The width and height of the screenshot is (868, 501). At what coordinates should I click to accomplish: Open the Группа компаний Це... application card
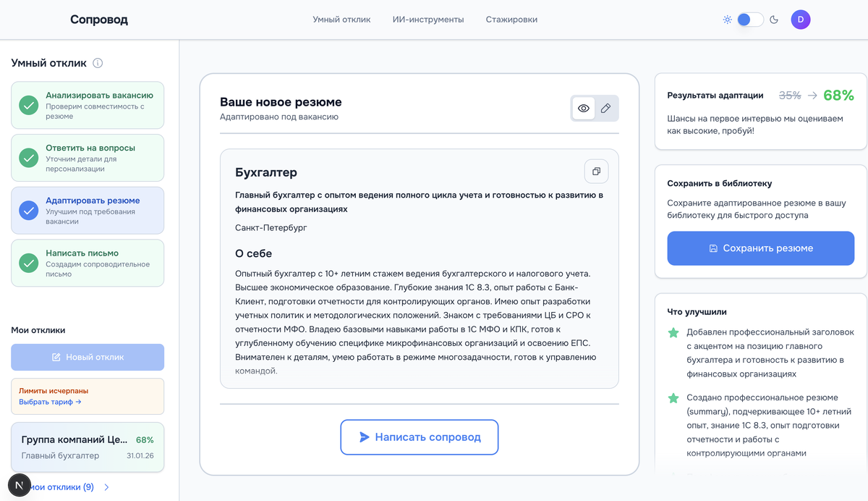[88, 447]
